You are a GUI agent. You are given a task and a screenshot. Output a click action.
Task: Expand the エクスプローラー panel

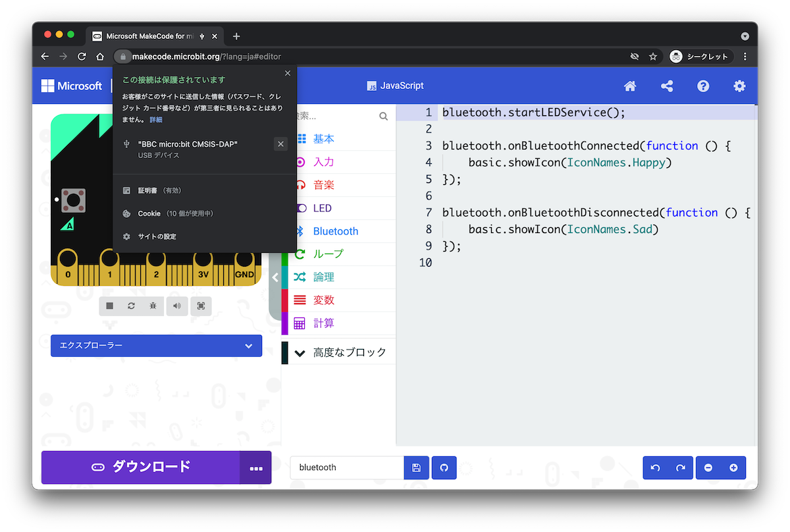point(156,346)
